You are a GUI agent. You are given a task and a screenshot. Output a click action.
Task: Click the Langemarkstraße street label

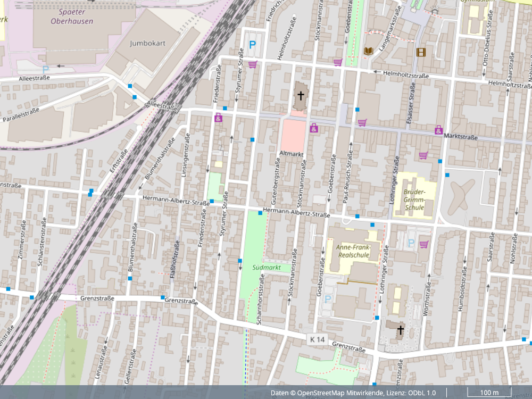pos(390,29)
